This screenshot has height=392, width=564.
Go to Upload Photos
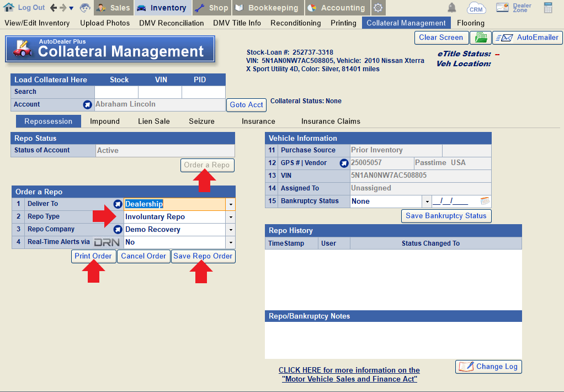[x=105, y=23]
